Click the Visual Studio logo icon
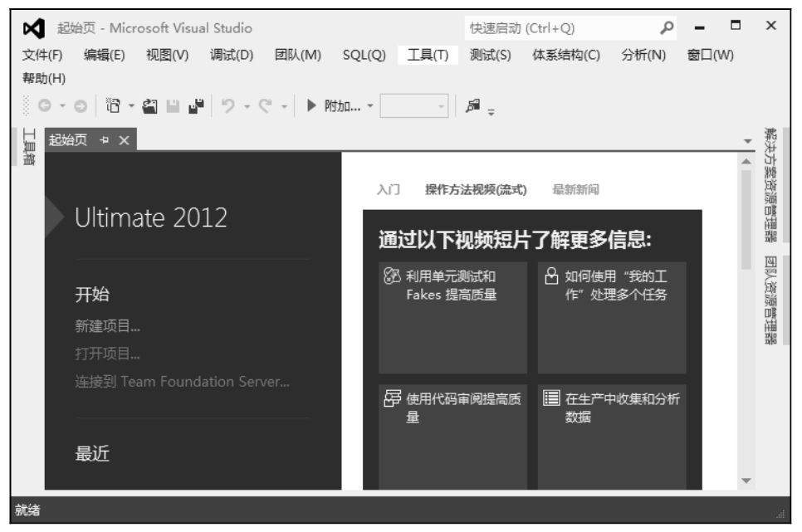The image size is (802, 532). click(34, 28)
